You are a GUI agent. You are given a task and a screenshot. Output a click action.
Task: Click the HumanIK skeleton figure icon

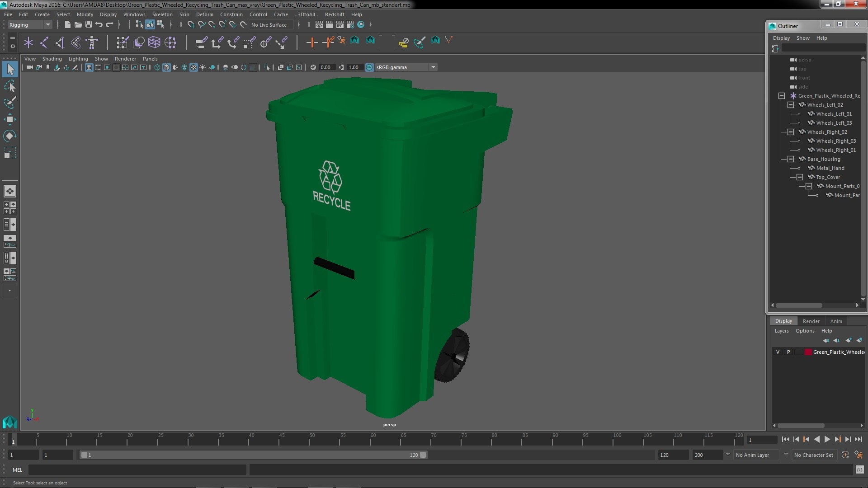tap(92, 42)
